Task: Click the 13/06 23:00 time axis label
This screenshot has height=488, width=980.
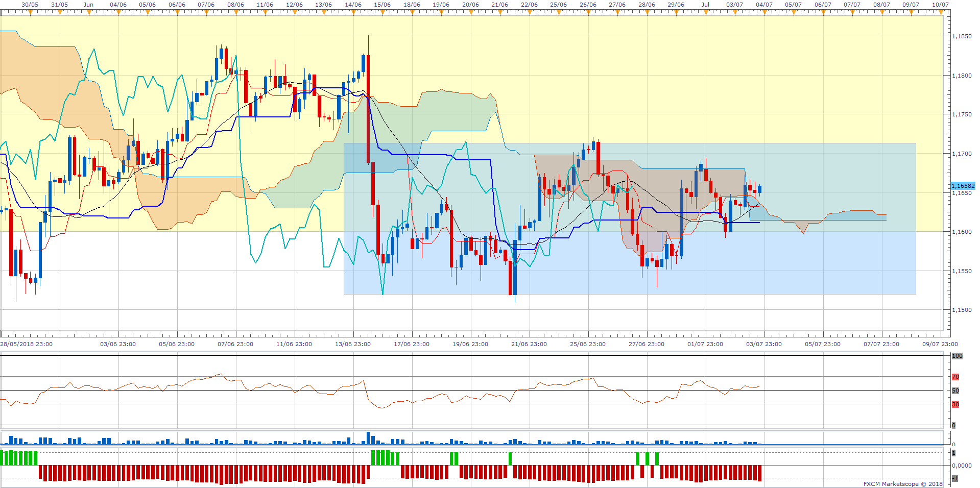Action: point(353,344)
